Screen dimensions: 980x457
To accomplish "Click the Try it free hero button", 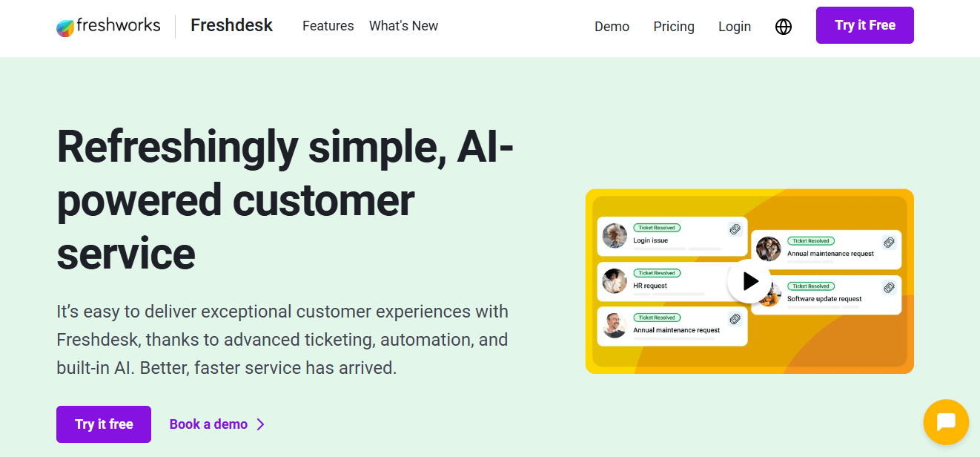I will coord(103,424).
